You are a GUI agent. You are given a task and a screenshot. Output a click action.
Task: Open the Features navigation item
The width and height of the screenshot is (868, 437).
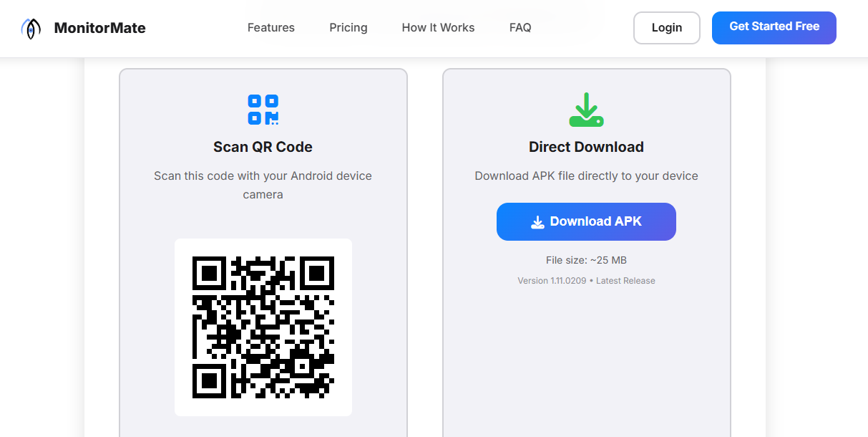click(x=270, y=27)
